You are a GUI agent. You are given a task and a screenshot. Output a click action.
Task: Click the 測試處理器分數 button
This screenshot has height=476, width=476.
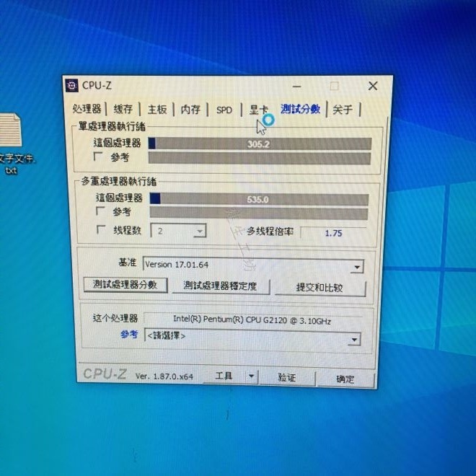tap(125, 285)
